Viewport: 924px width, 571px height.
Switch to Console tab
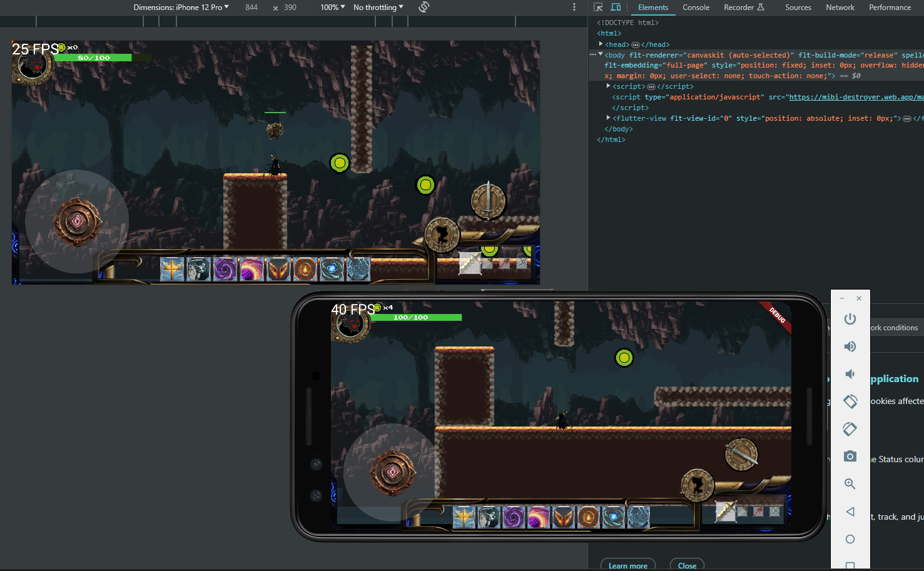[x=696, y=7]
